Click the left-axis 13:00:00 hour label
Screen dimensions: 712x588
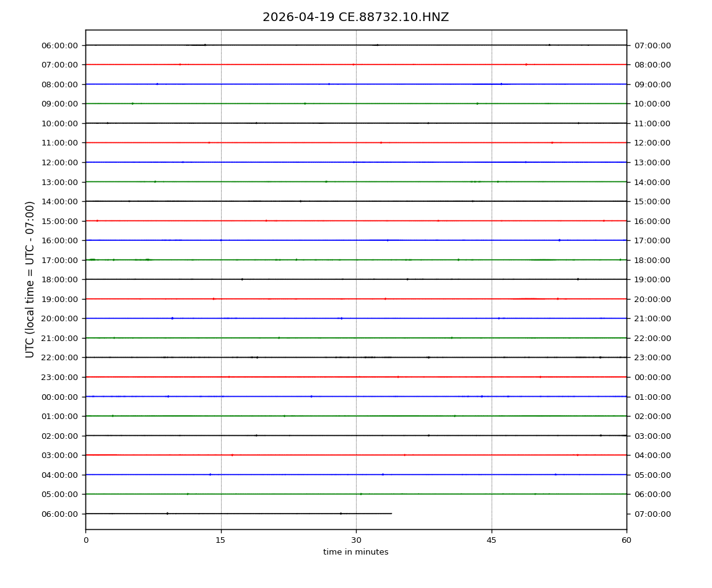click(x=59, y=182)
